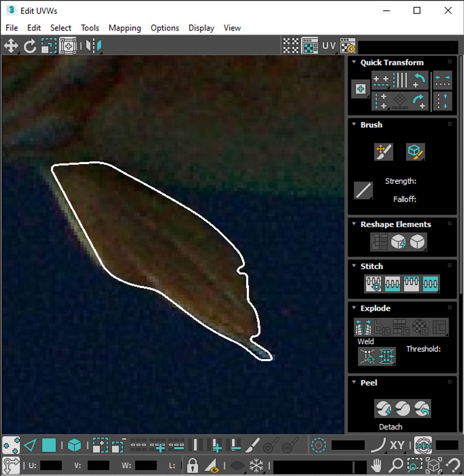Select the Rotate Selected Subobjects tool
The image size is (464, 476).
[30, 46]
